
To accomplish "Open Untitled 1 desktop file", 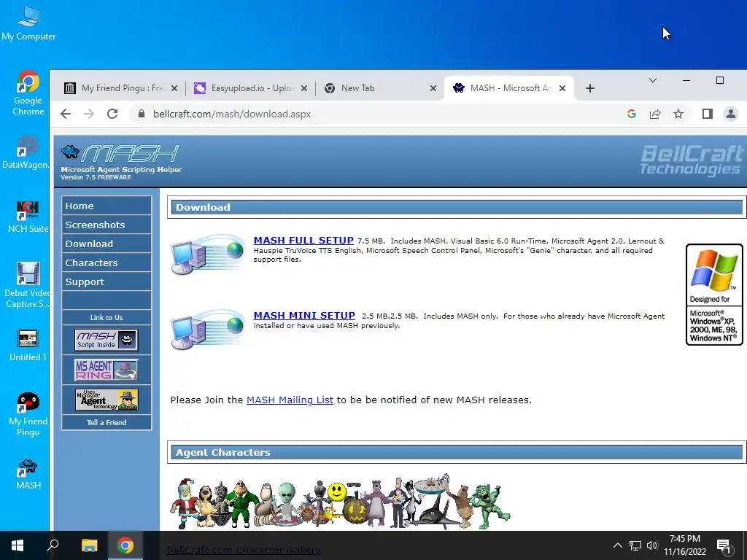I will pos(28,345).
